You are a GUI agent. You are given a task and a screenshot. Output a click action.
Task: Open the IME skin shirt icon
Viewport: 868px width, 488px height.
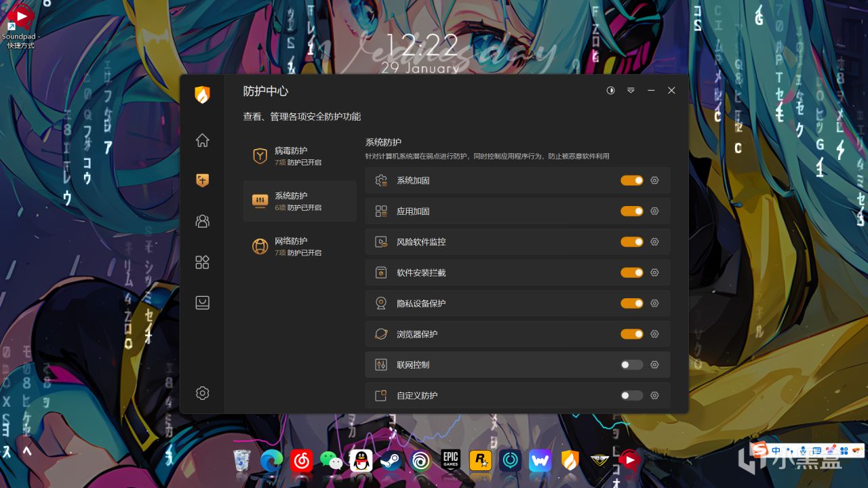[x=830, y=451]
